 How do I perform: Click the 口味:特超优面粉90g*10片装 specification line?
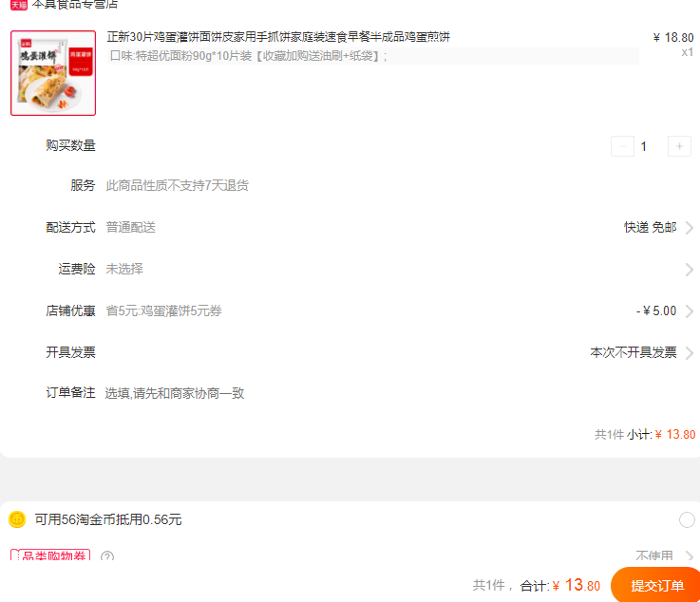coord(249,56)
